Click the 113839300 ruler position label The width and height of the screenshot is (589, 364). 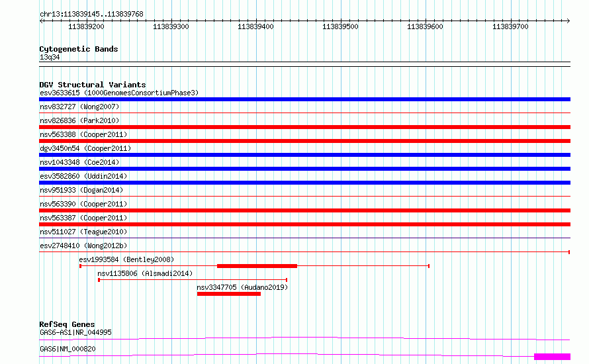point(171,26)
